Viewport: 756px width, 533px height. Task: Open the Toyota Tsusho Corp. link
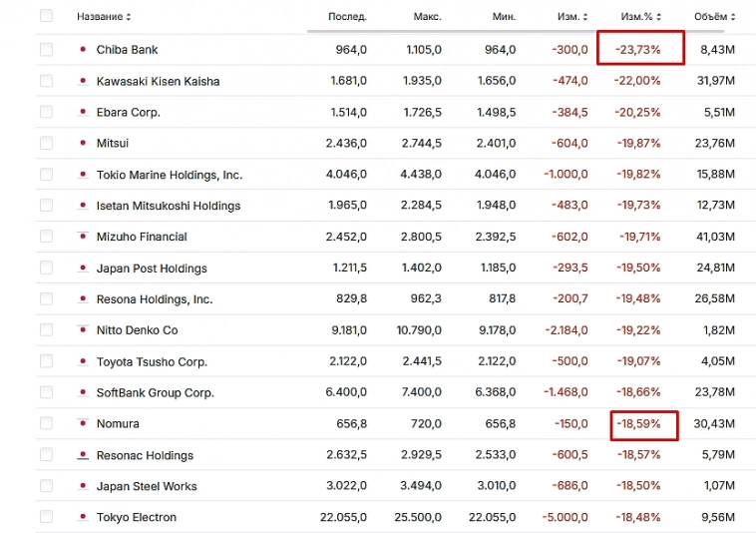tap(152, 361)
